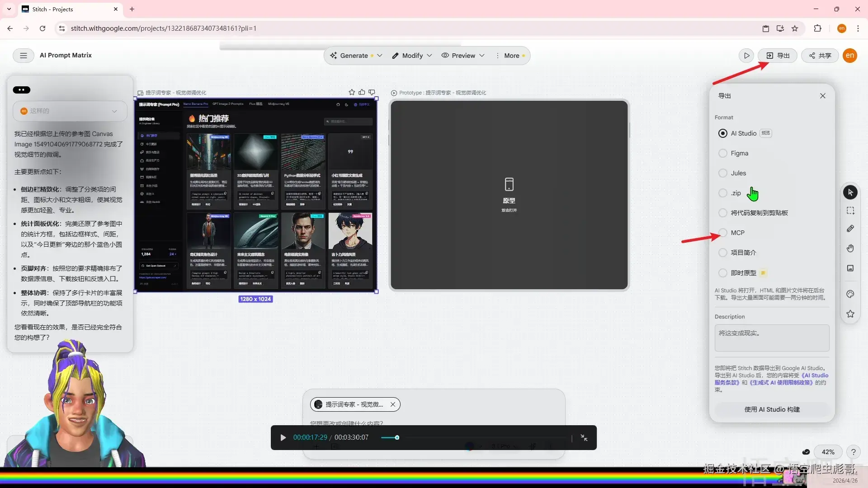Click the star favorites icon in toolbar

(x=850, y=314)
